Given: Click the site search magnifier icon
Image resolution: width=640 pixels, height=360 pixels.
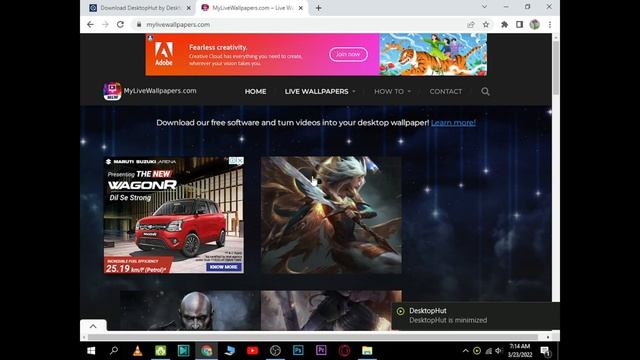Looking at the screenshot, I should pos(485,91).
